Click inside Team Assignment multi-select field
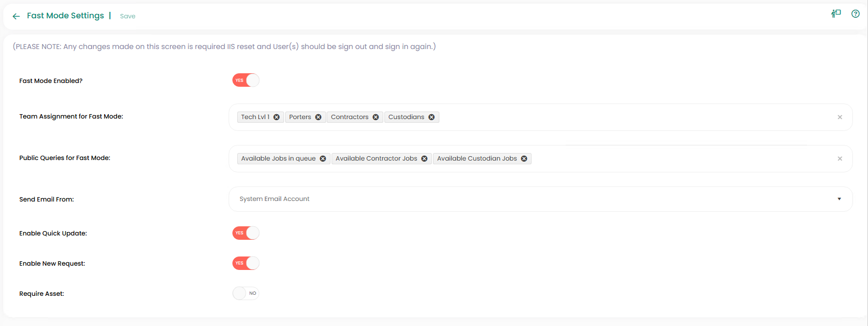The height and width of the screenshot is (326, 868). pos(620,117)
